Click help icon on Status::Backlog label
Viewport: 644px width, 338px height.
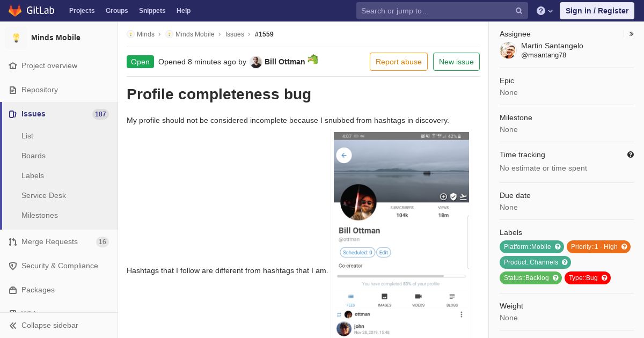555,278
